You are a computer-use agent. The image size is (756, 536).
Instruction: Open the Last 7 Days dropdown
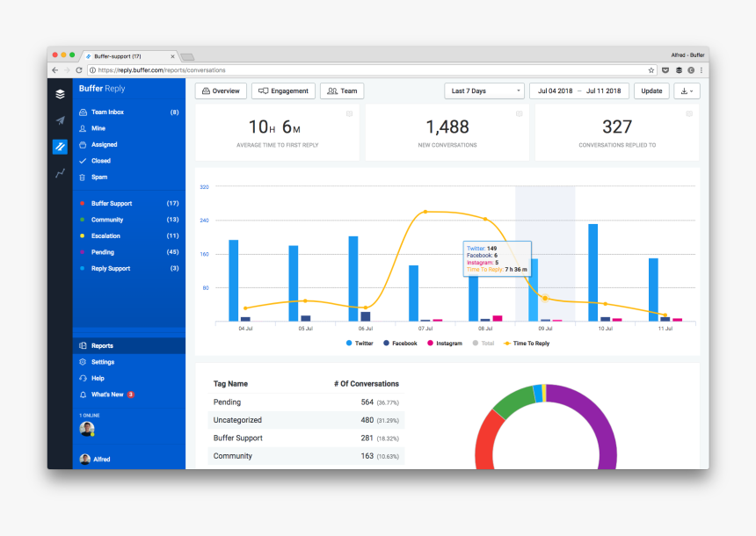click(x=484, y=91)
